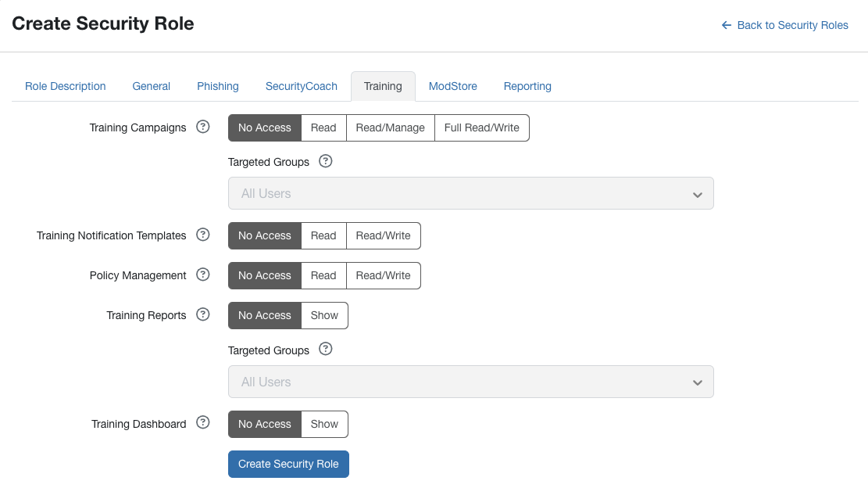868x488 pixels.
Task: Enable Show for Training Reports
Action: (324, 315)
